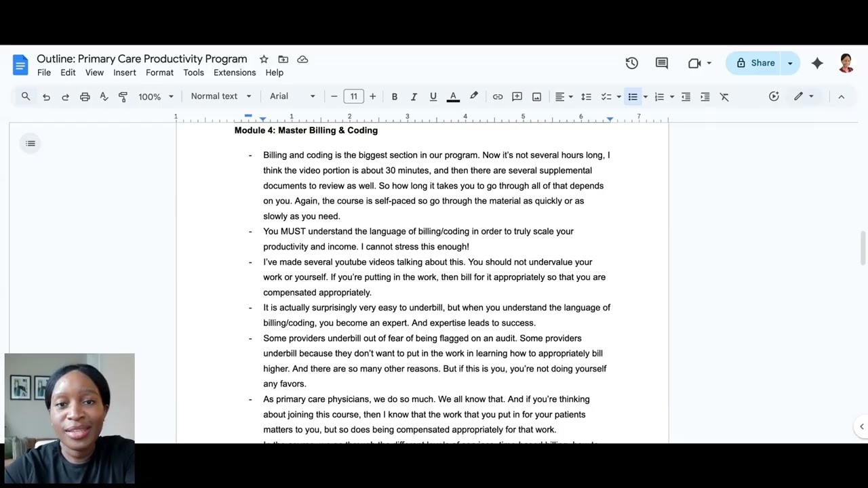
Task: Open the Normal text style dropdown
Action: [x=221, y=96]
